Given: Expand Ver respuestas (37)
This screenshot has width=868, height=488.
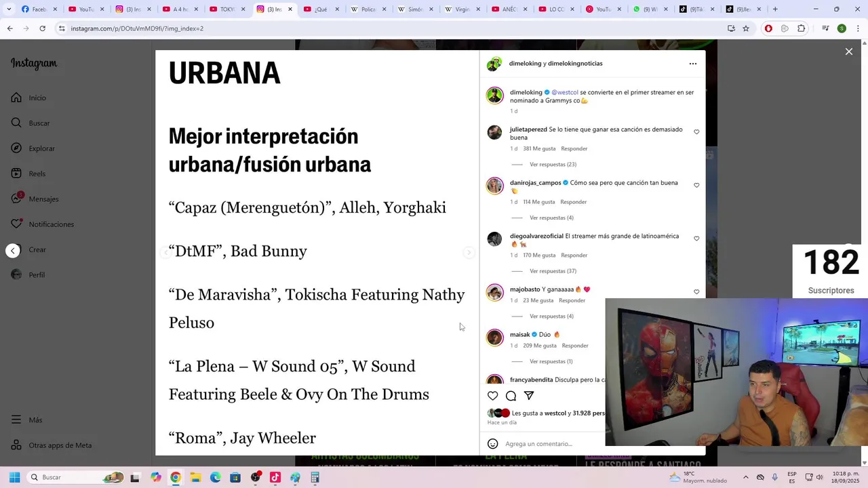Looking at the screenshot, I should point(553,271).
